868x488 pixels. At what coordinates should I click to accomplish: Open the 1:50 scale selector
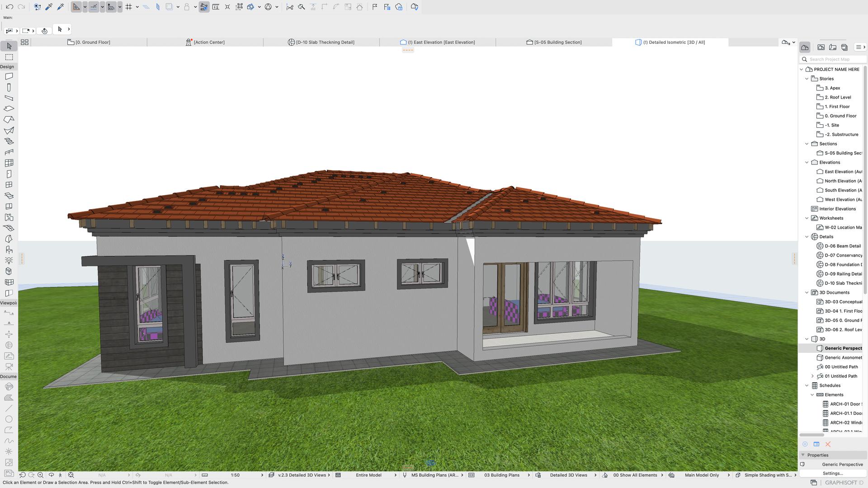(235, 475)
